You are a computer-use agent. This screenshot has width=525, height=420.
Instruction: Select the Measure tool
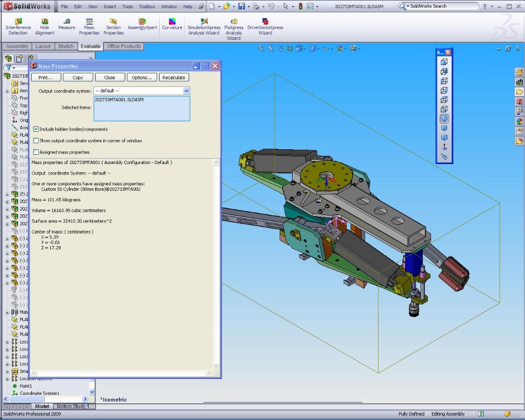[x=66, y=24]
